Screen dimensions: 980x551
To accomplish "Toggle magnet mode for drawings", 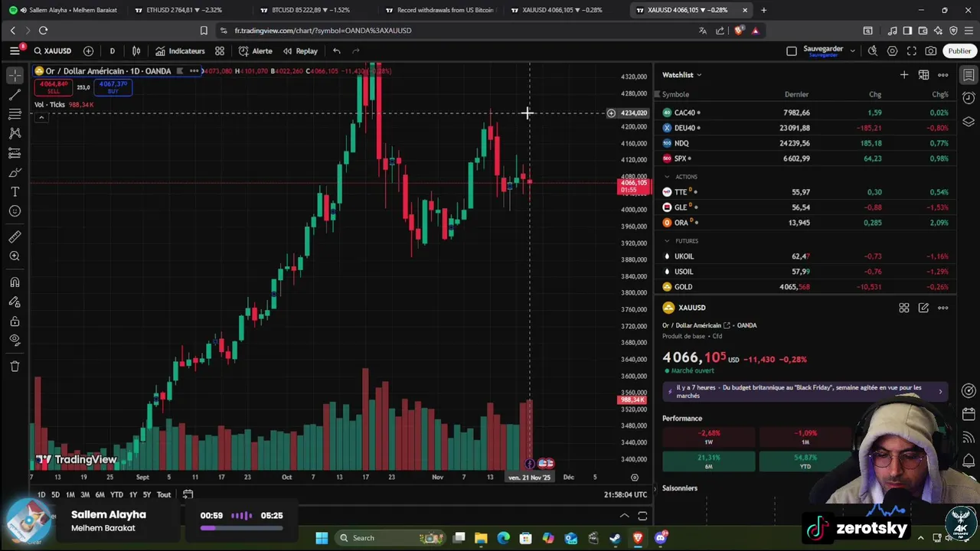I will point(15,282).
